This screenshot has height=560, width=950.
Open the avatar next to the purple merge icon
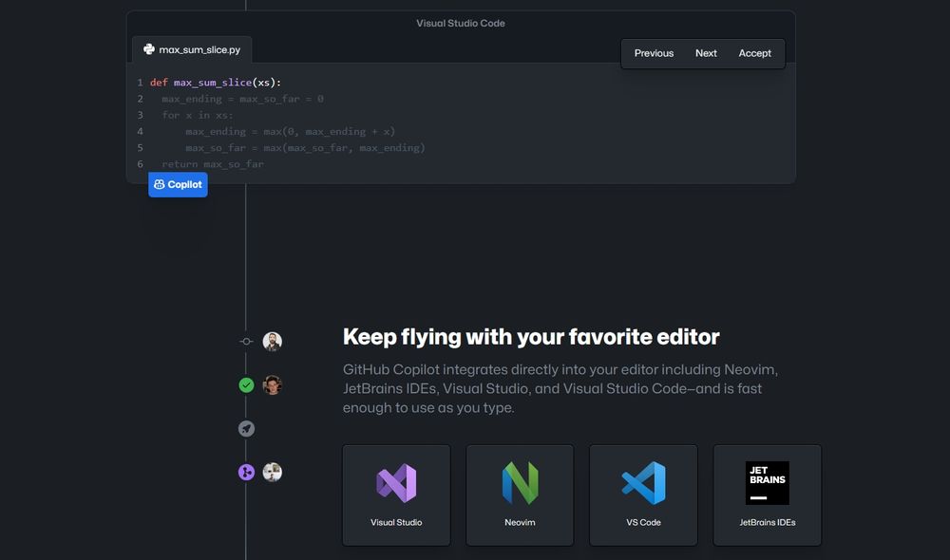click(x=272, y=473)
